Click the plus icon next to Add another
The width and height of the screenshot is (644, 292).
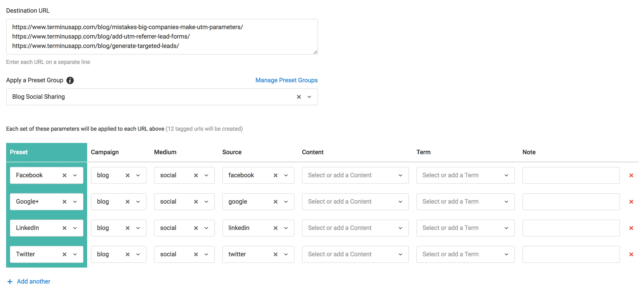click(10, 281)
